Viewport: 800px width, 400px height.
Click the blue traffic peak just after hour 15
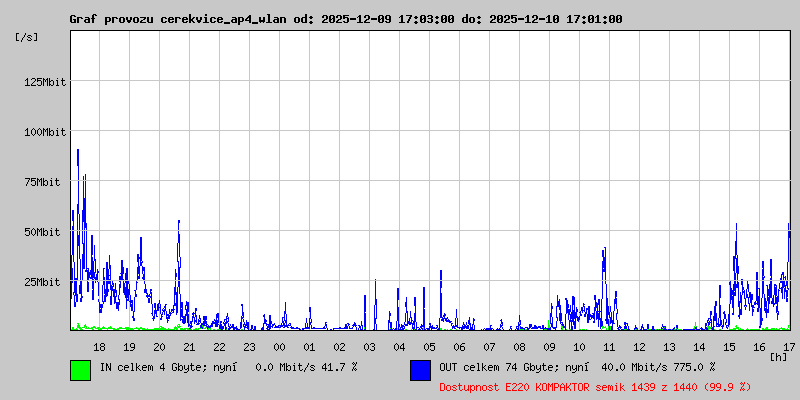tap(736, 224)
